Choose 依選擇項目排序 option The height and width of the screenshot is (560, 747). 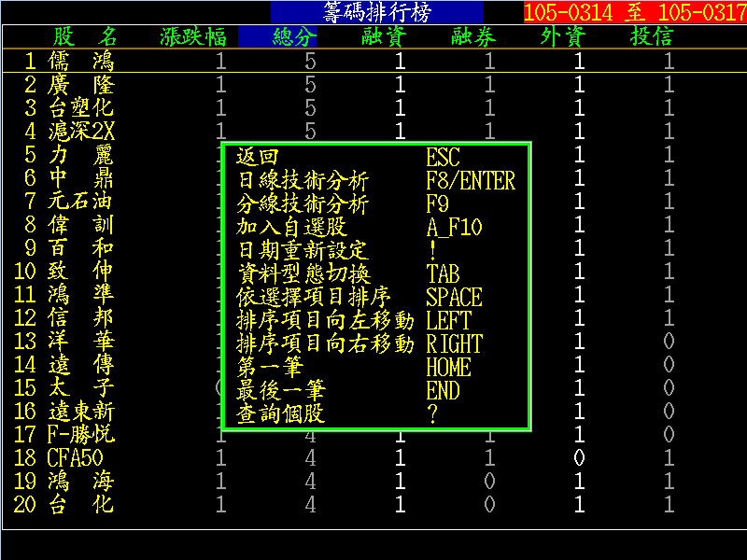pyautogui.click(x=314, y=298)
